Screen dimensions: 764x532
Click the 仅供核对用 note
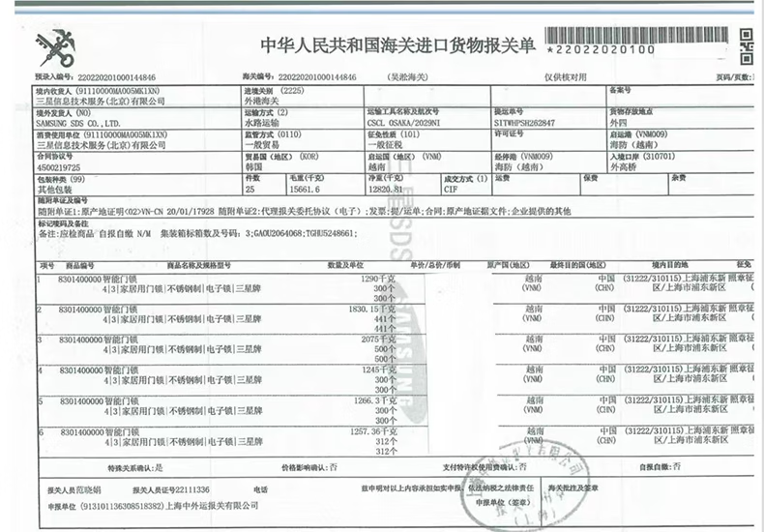[x=565, y=77]
